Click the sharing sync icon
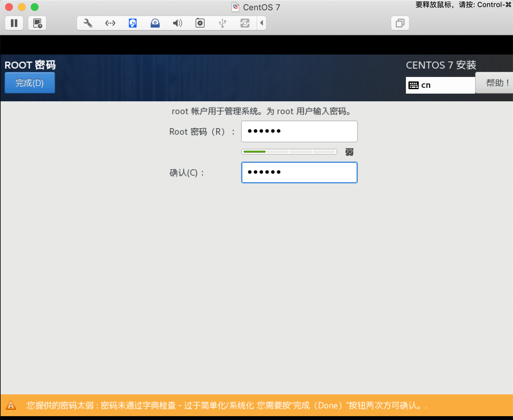Image resolution: width=513 pixels, height=420 pixels. point(245,23)
